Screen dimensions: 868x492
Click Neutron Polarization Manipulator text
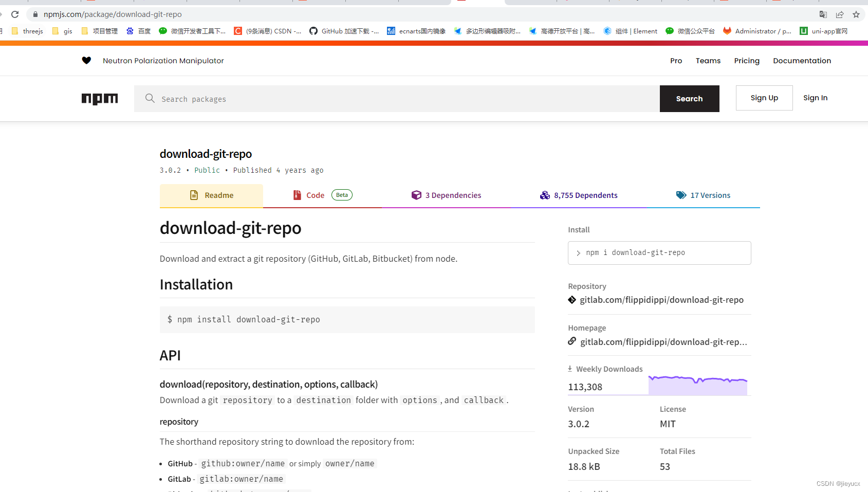coord(163,61)
